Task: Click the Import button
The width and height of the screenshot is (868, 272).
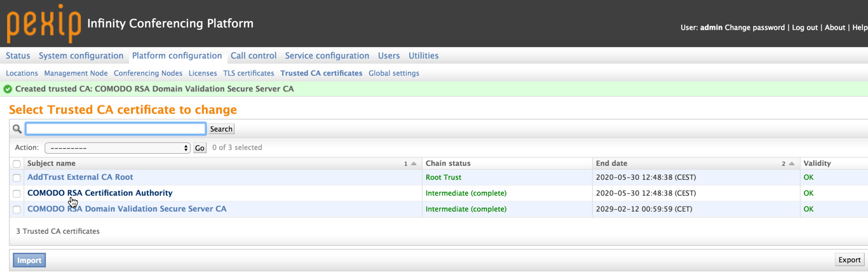Action: tap(29, 260)
